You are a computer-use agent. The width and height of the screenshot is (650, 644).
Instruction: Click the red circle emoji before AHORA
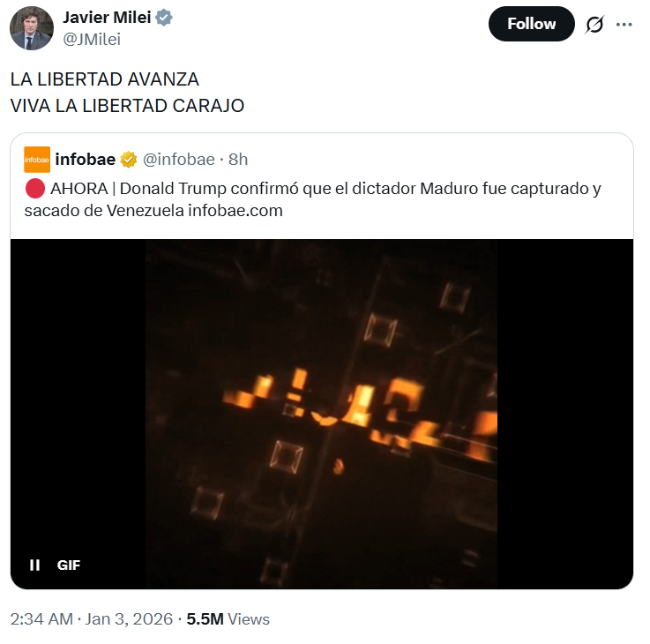pos(34,189)
